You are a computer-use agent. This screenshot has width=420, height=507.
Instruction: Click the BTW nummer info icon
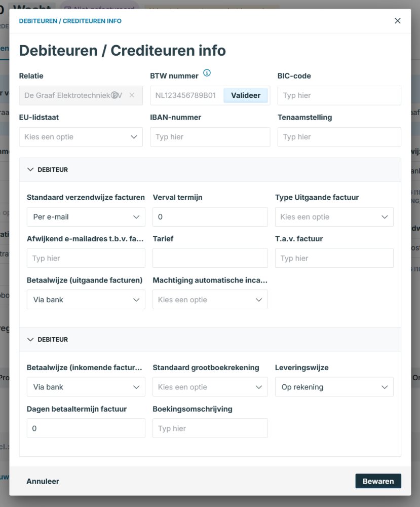click(207, 73)
